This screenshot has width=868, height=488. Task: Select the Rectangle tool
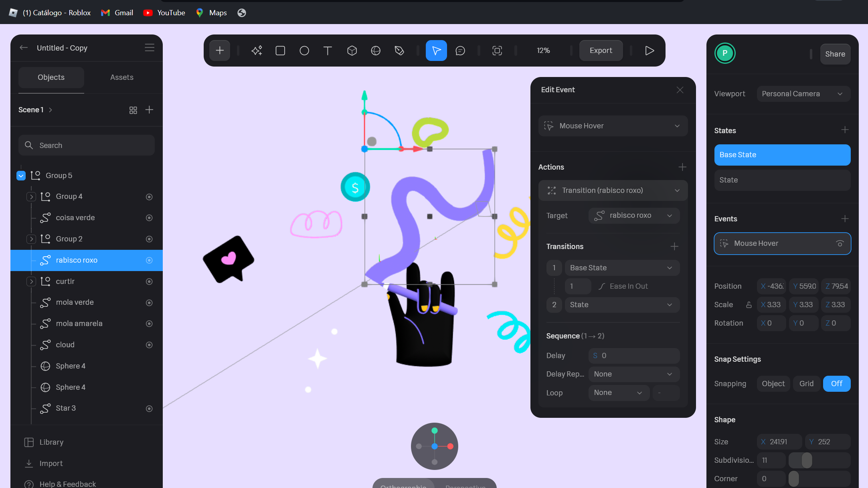pyautogui.click(x=280, y=51)
